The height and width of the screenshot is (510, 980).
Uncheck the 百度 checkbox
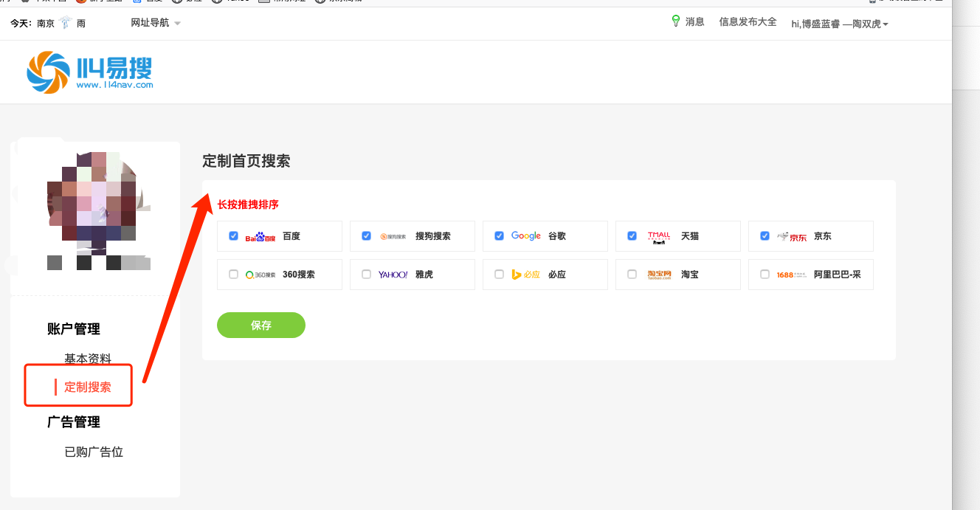[x=233, y=236]
